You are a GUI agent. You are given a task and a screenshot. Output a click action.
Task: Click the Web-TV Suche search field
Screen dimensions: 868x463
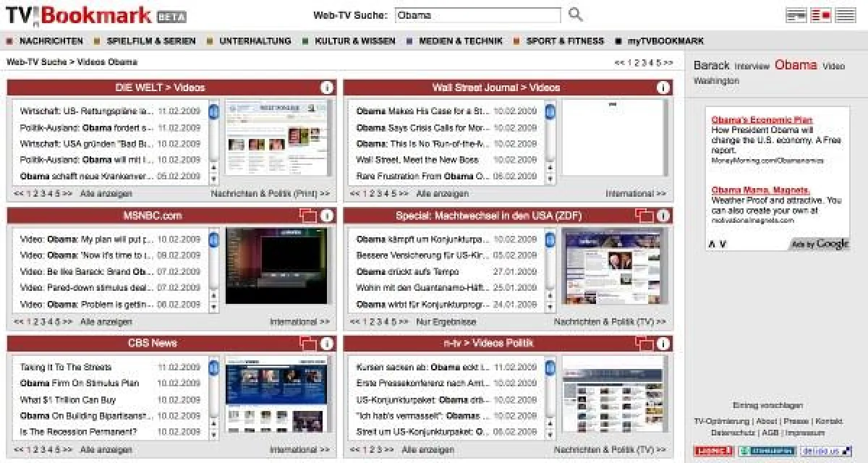click(477, 15)
